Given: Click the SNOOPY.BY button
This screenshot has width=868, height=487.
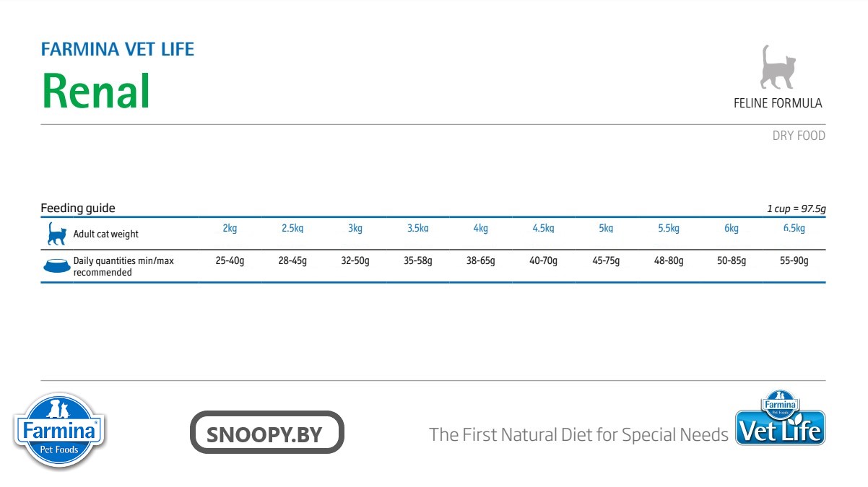Looking at the screenshot, I should (266, 433).
